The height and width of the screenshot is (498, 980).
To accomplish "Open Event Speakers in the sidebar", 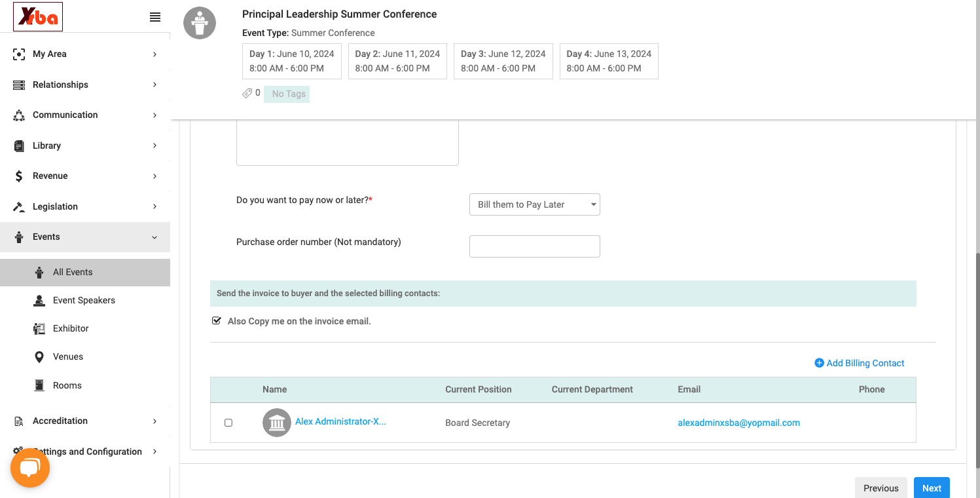I will 85,300.
